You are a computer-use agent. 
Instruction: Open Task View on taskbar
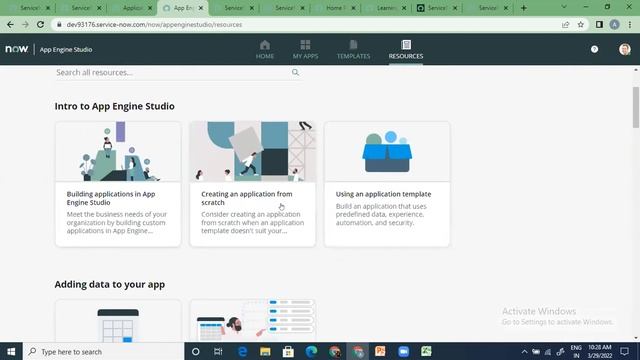coord(218,351)
